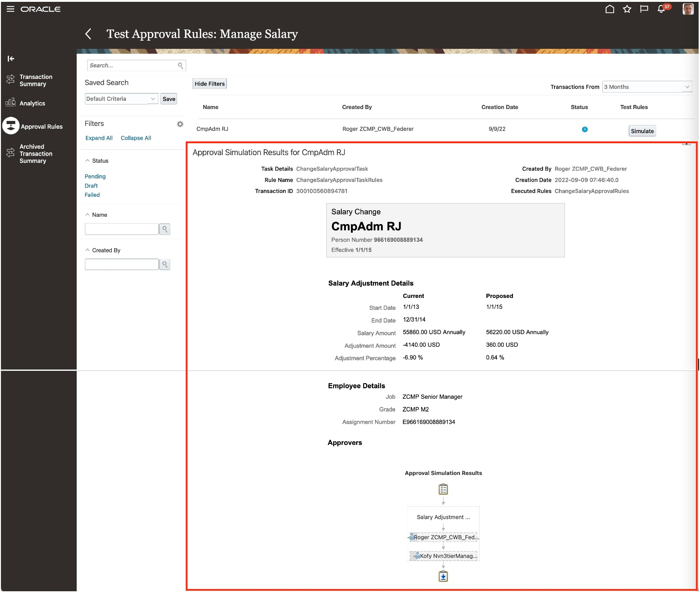The height and width of the screenshot is (594, 700).
Task: Click the blue pending status clock icon
Action: 585,130
